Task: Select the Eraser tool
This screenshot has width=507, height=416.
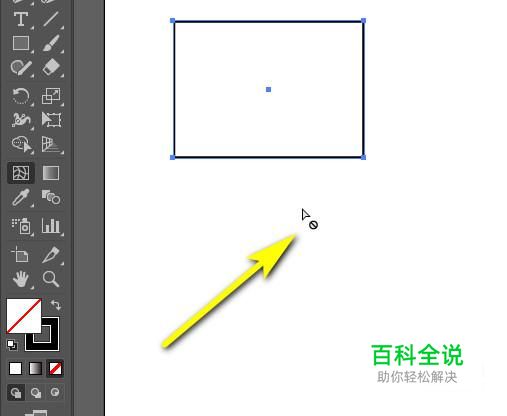Action: click(51, 68)
